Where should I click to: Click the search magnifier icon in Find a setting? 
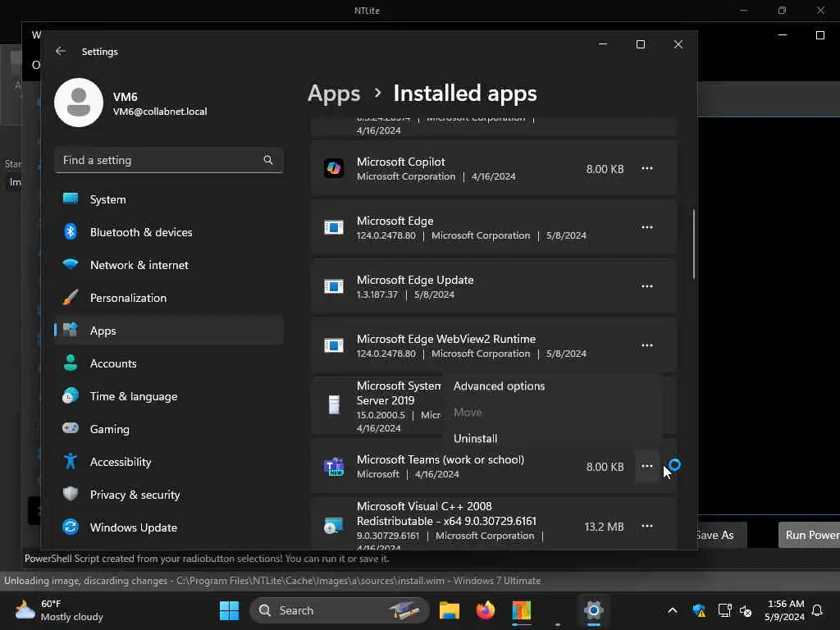point(268,160)
